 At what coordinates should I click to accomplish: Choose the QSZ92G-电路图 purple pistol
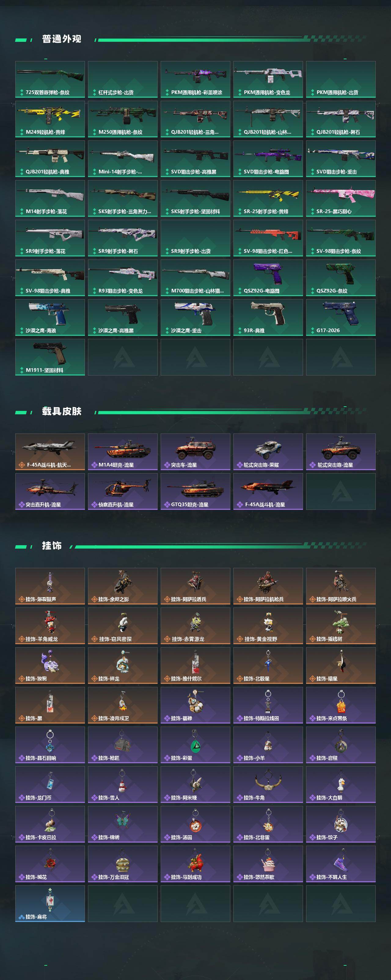pos(268,278)
